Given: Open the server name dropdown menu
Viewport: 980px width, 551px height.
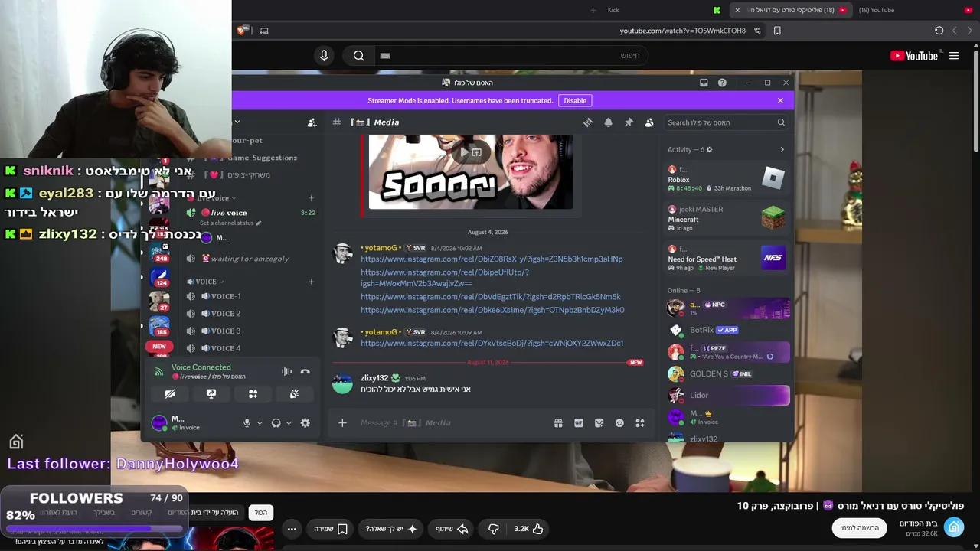Looking at the screenshot, I should pos(237,122).
